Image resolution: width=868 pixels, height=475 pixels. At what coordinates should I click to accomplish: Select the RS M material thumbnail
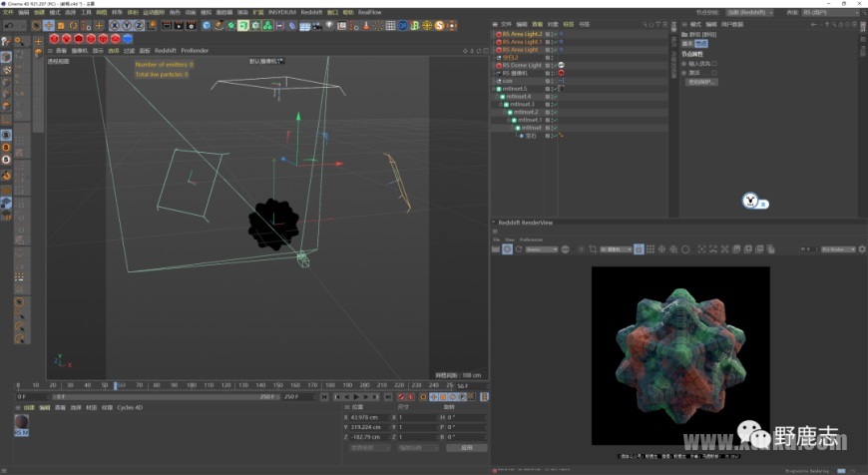[x=21, y=425]
